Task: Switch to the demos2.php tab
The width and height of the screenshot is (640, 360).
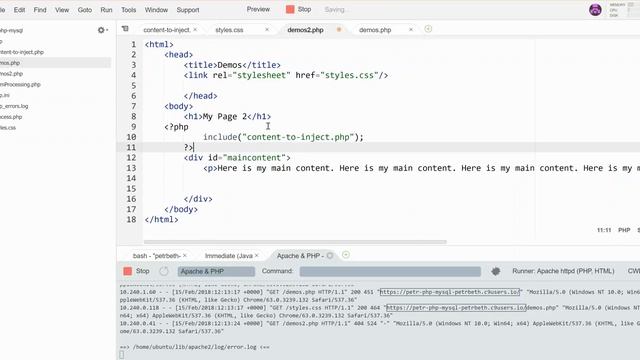Action: 305,30
